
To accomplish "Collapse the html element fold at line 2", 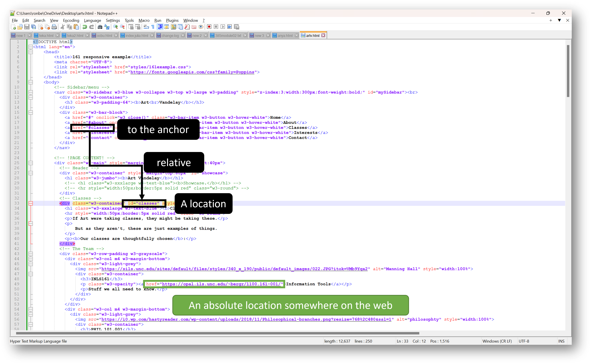I will click(x=31, y=47).
